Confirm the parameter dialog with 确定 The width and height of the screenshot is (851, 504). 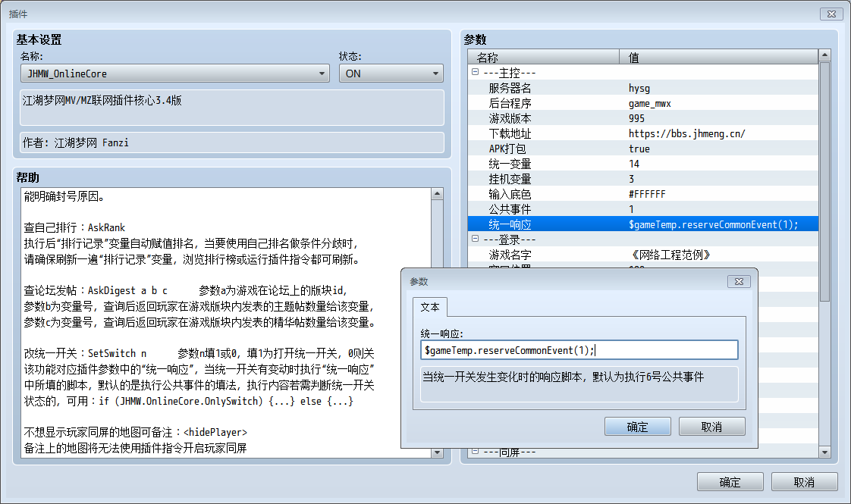637,426
